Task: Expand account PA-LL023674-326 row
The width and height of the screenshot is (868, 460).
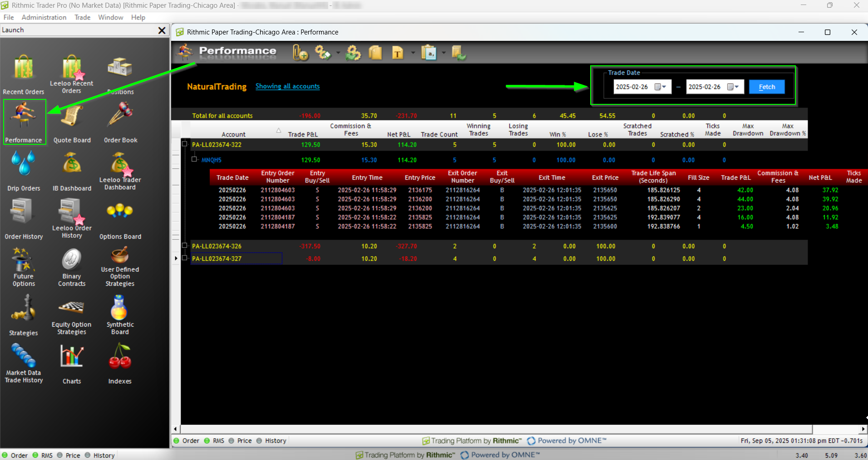Action: pos(184,245)
